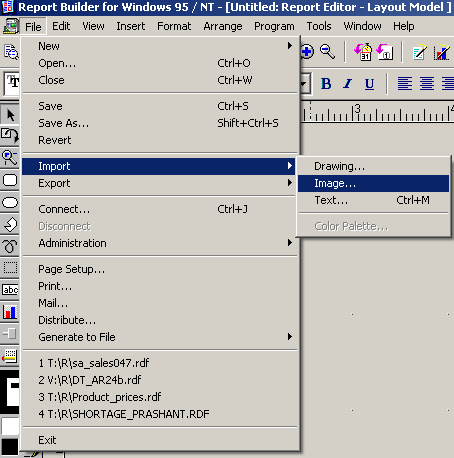Select the rotate tool in tool palette
Image resolution: width=454 pixels, height=458 pixels.
[x=10, y=136]
